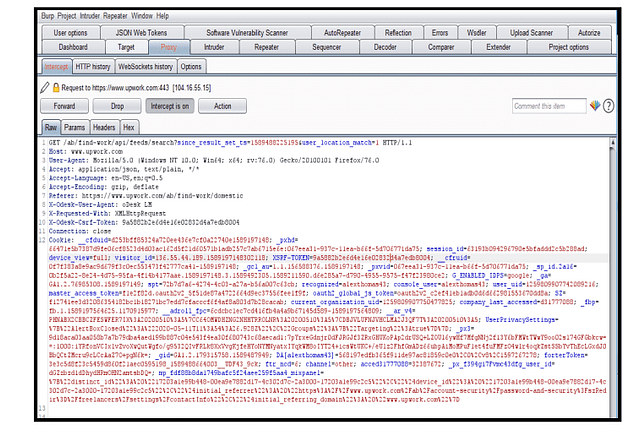Switch to the Dashboard tab

pyautogui.click(x=73, y=47)
